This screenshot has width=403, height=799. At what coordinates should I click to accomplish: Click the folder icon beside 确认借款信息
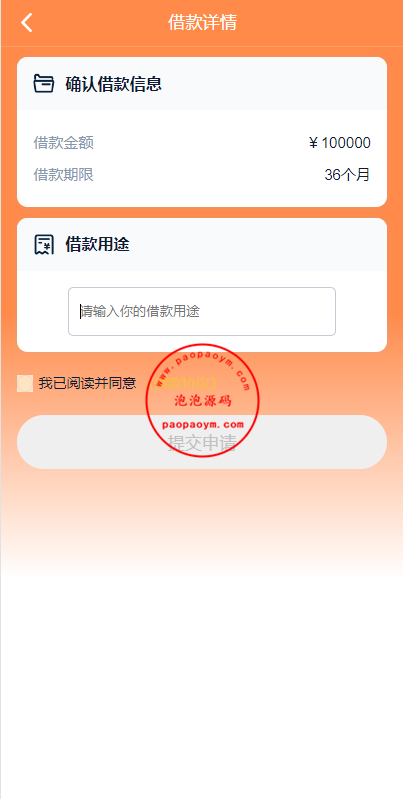pos(44,84)
